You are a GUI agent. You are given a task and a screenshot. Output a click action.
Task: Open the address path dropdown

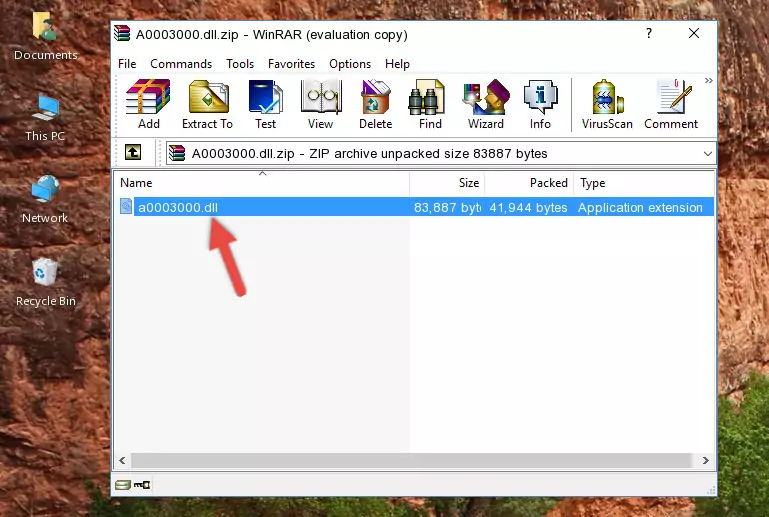(x=707, y=154)
